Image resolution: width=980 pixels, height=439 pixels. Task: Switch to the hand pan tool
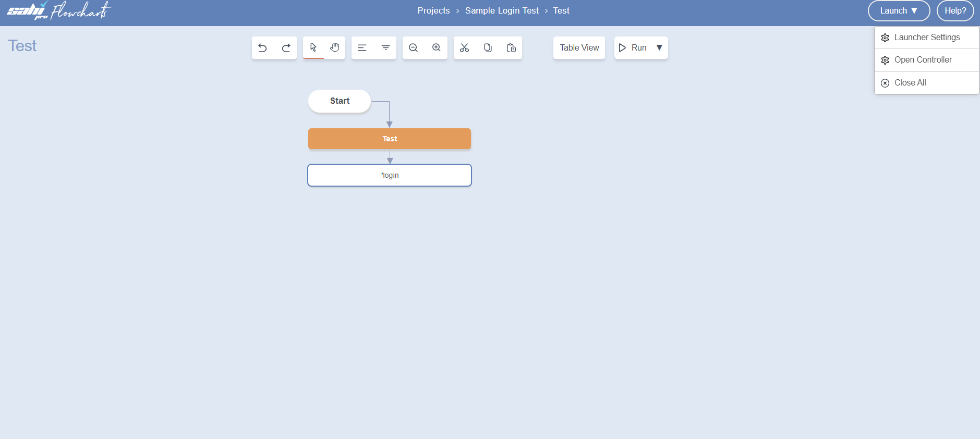point(335,47)
